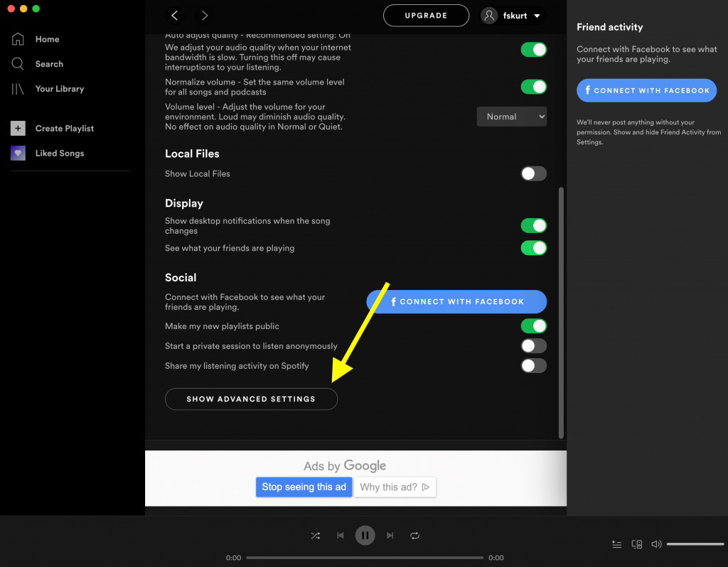Adjust the volume slider
Screen dimensions: 728x567
coord(695,544)
